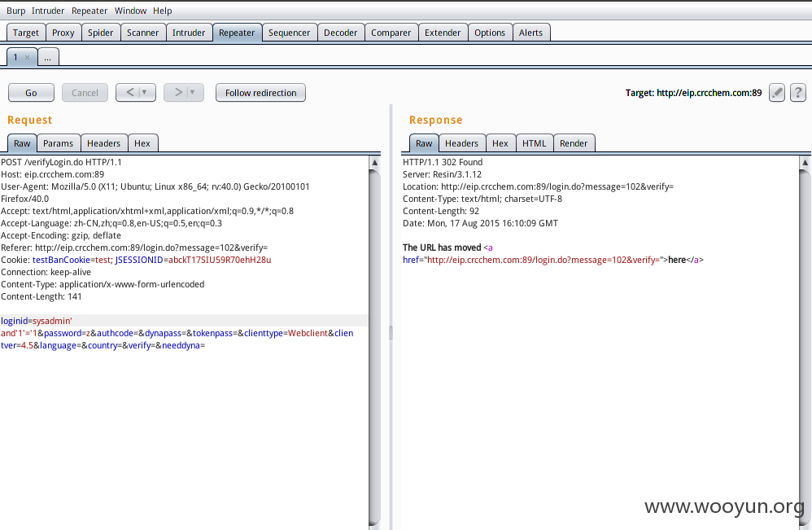Click the response pane scroll-up arrow
Viewport: 812px width, 530px height.
click(805, 162)
